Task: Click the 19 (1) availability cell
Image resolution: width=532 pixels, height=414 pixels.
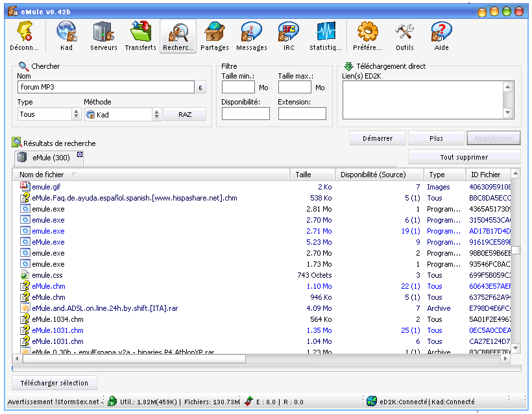Action: 411,231
